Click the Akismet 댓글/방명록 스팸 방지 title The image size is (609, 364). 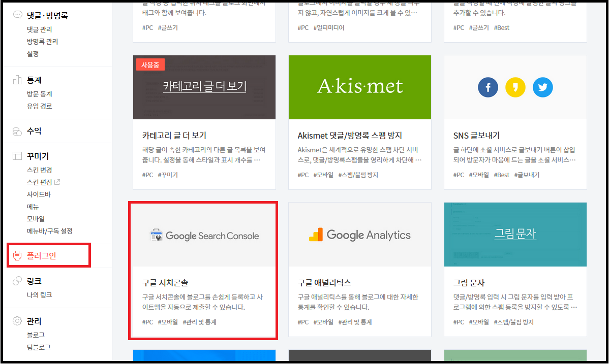click(x=350, y=136)
